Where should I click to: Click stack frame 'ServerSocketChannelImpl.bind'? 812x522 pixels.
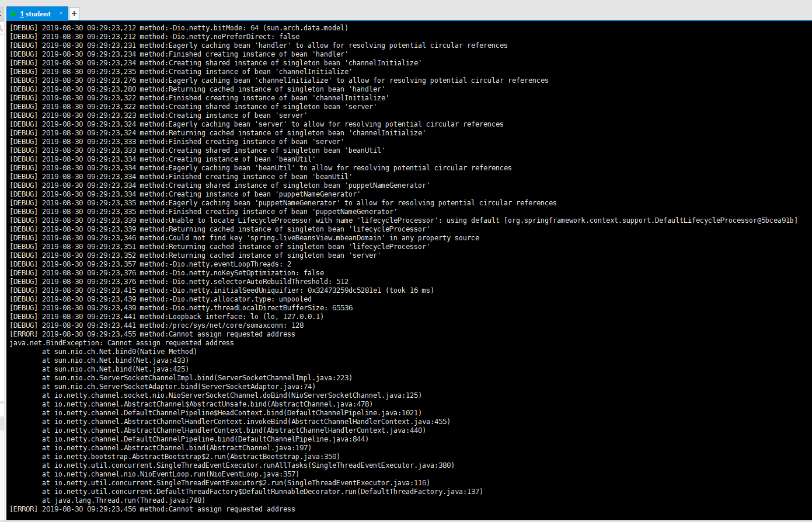point(197,378)
